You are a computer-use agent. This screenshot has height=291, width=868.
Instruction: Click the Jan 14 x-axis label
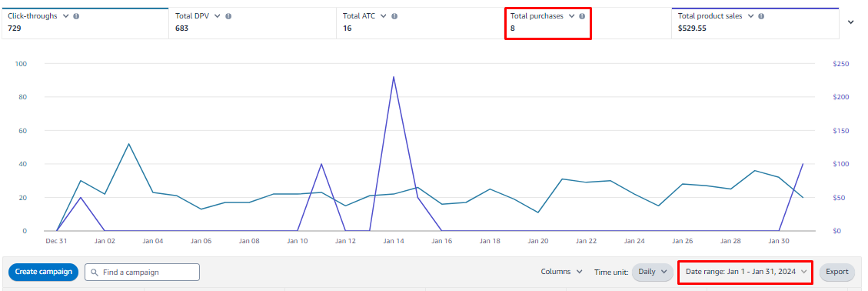click(394, 241)
